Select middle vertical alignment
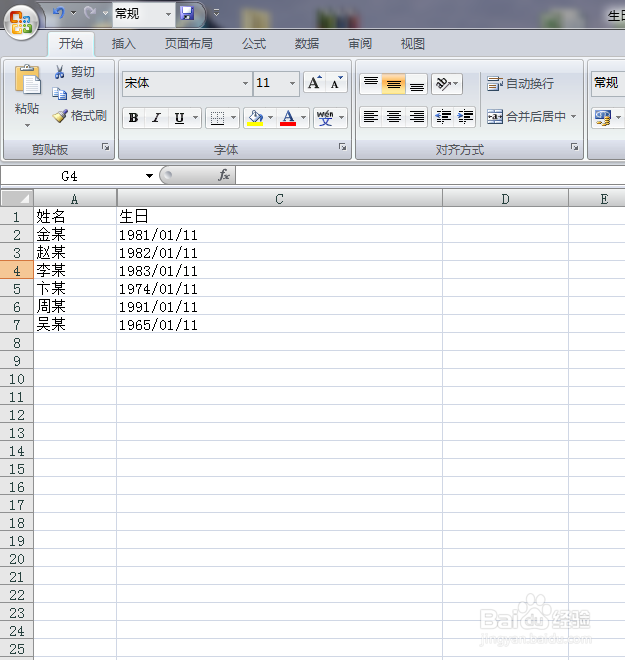 coord(394,83)
